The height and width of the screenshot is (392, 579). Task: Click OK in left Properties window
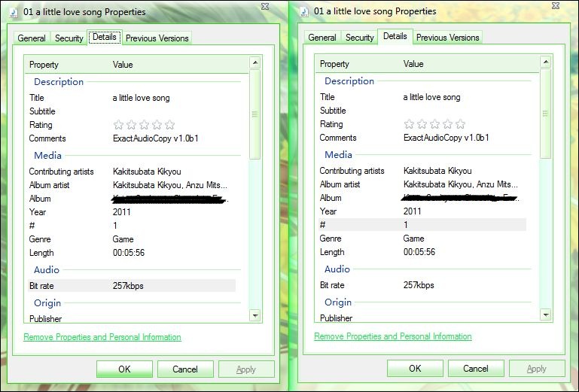[124, 369]
